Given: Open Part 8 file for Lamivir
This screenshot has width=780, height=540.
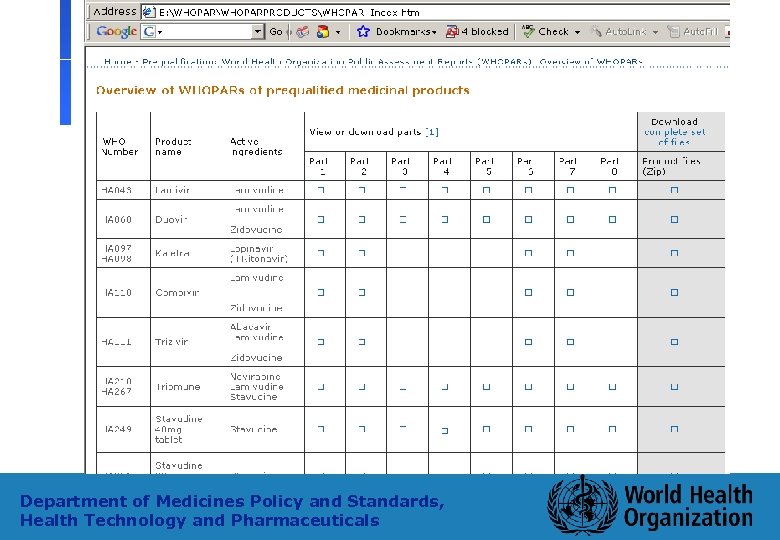Looking at the screenshot, I should [x=612, y=190].
